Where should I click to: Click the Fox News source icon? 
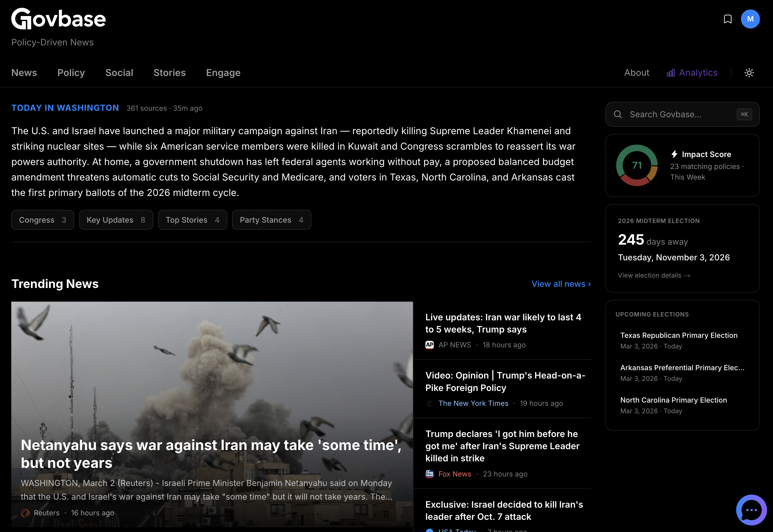tap(430, 474)
